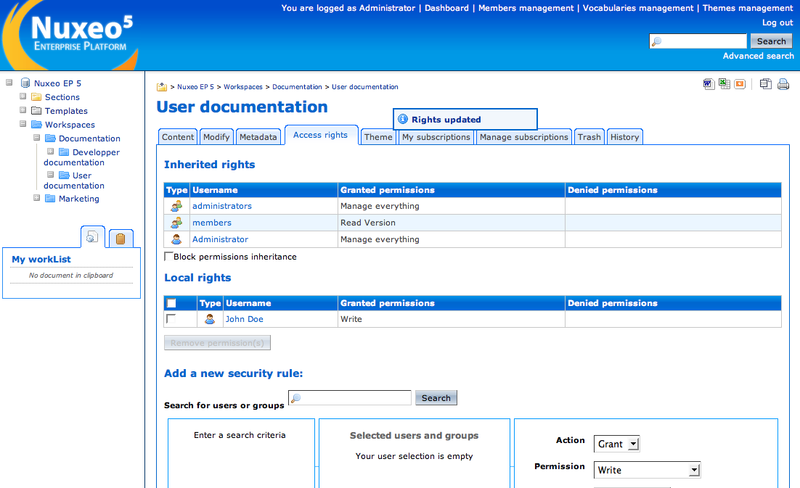
Task: Click the Workspaces folder icon
Action: click(36, 125)
